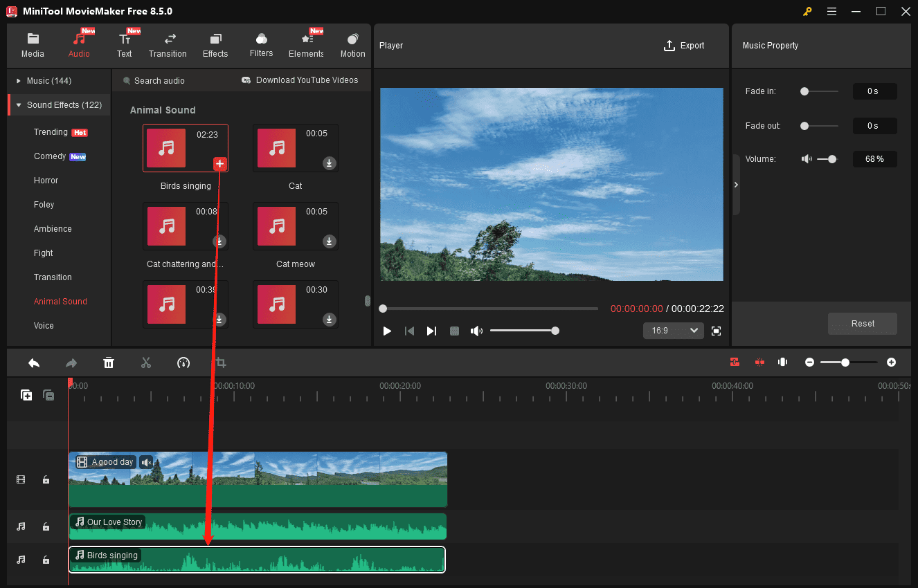Open the Speed controller icon
The image size is (918, 588).
(x=183, y=362)
